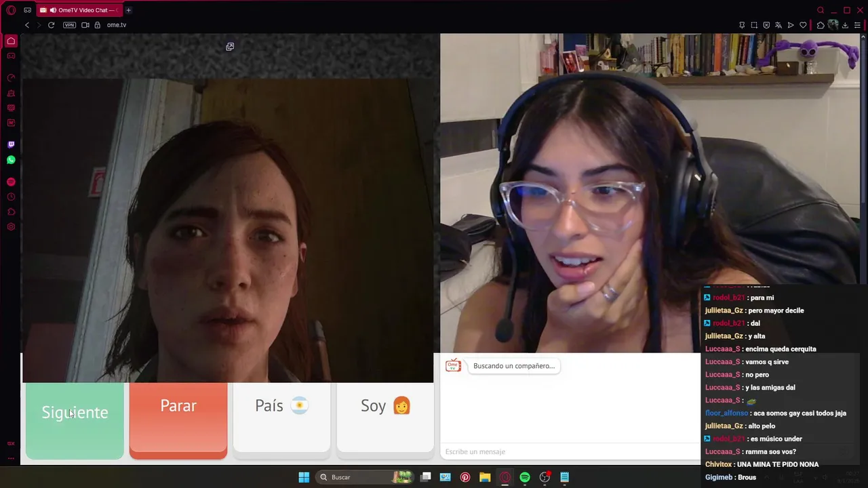Select the OmeTV Video Chat tab
868x488 pixels.
click(80, 10)
